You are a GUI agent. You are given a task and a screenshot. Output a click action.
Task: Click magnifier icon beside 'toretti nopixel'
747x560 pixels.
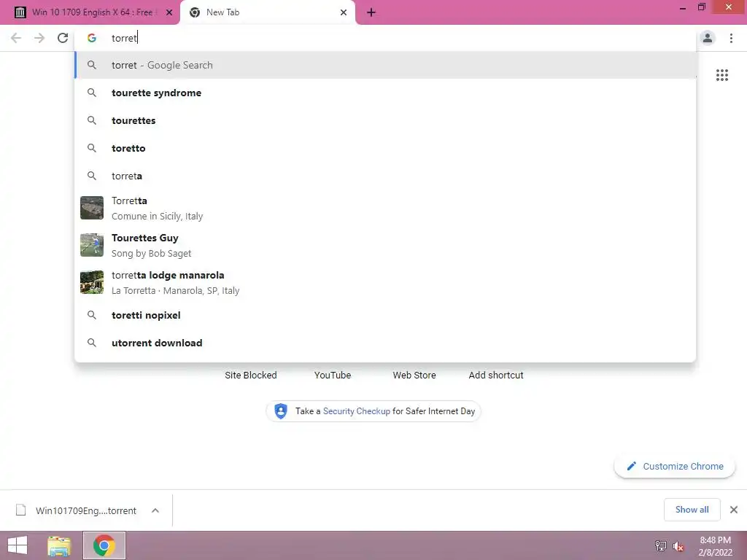[92, 315]
